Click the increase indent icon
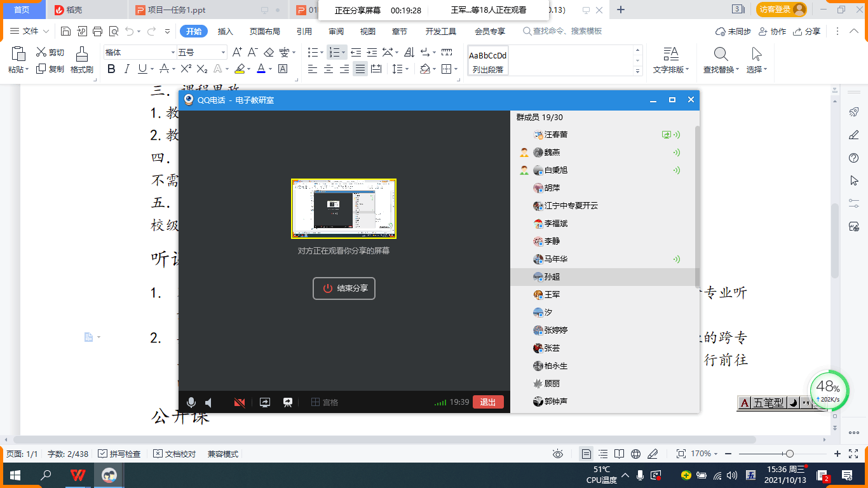Viewport: 868px width, 488px height. tap(371, 52)
